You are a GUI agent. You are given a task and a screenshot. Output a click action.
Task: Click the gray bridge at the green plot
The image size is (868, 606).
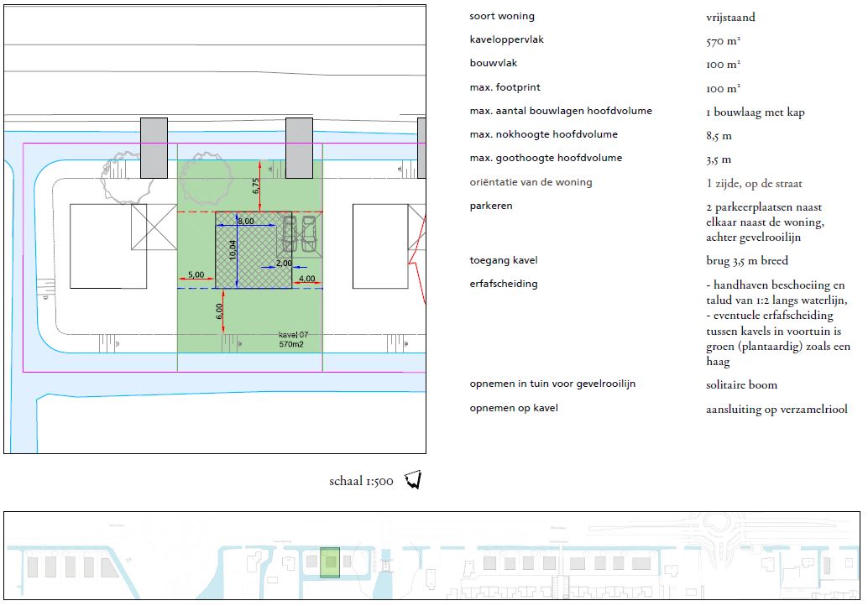point(299,148)
